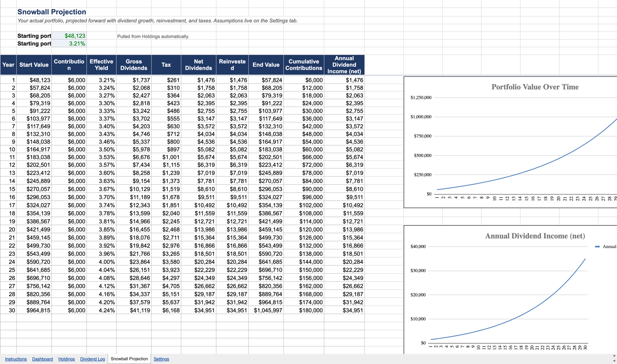The width and height of the screenshot is (617, 364).
Task: Click the Start Value column header
Action: pos(34,65)
